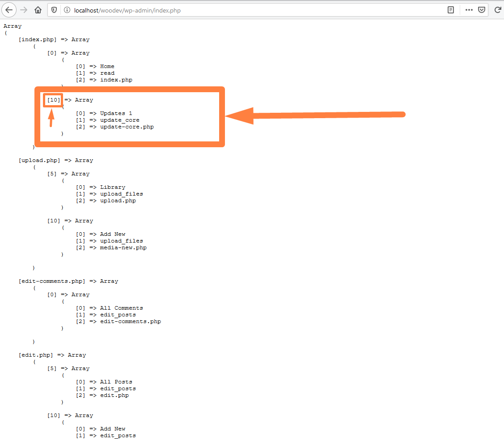Click the '[2] => media-new.php' line
The width and height of the screenshot is (504, 439).
pyautogui.click(x=111, y=247)
